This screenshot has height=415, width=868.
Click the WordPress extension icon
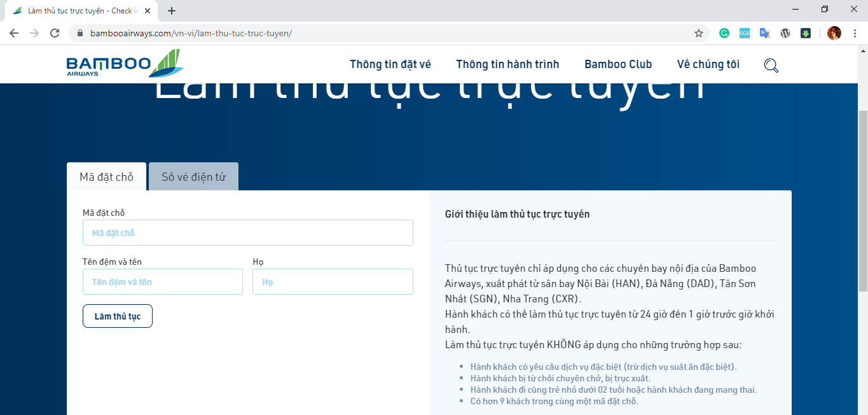pos(785,33)
